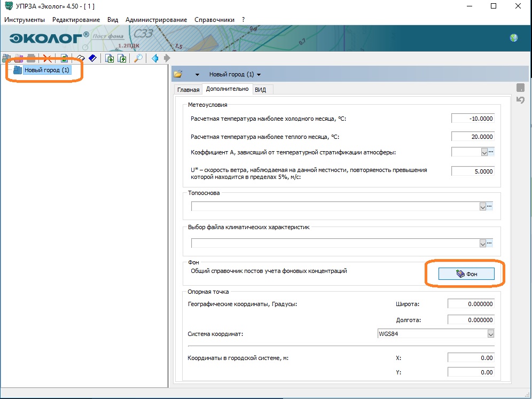Click the red X delete icon in toolbar

[x=47, y=58]
